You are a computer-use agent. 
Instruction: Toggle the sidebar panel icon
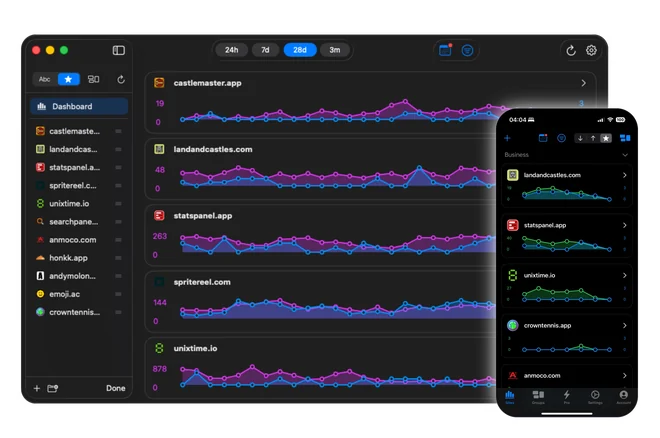click(x=119, y=50)
